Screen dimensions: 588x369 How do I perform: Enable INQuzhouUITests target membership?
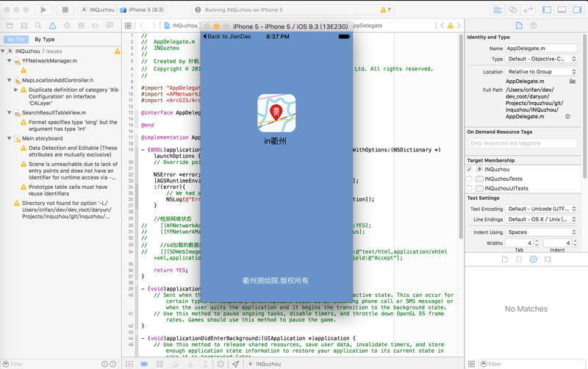point(470,188)
